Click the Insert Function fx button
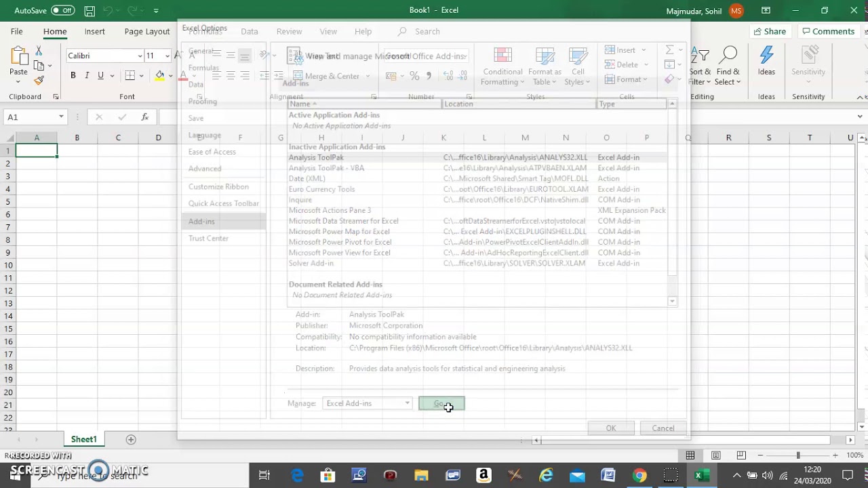The image size is (868, 488). pos(144,117)
